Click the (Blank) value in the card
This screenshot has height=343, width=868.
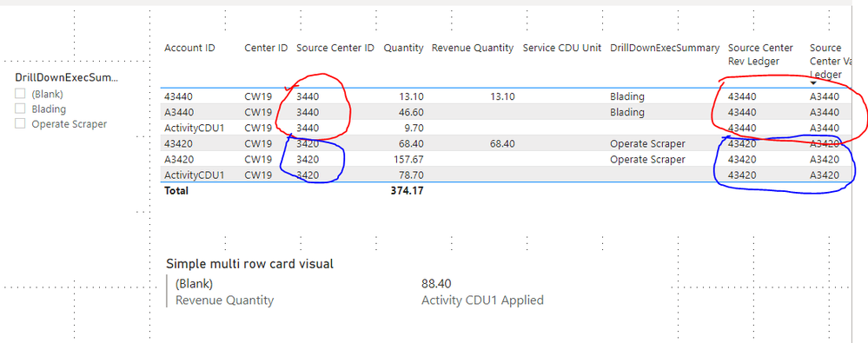tap(194, 284)
